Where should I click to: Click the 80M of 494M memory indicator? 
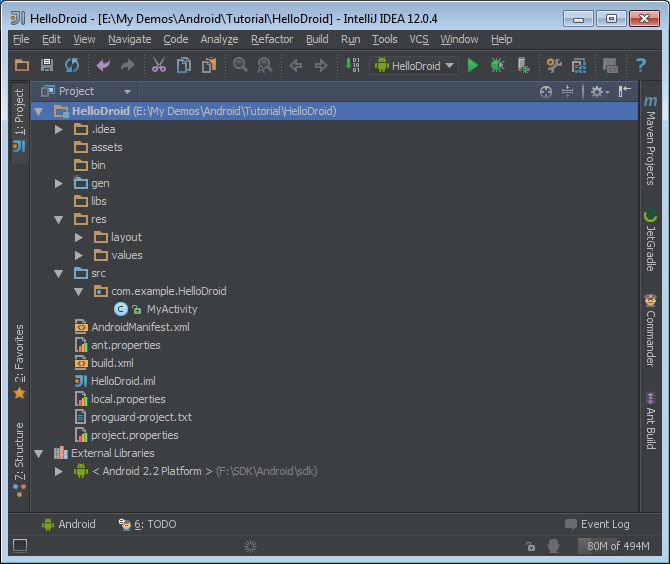click(614, 546)
